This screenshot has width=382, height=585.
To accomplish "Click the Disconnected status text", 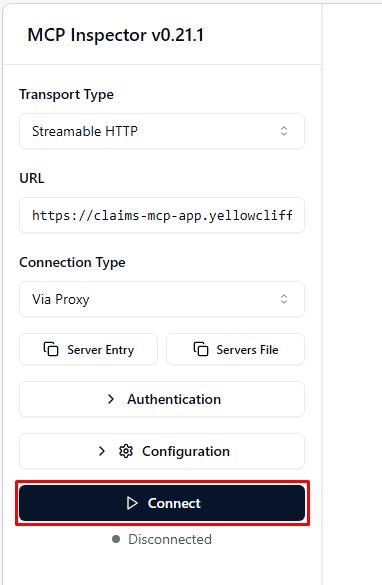I will coord(170,539).
